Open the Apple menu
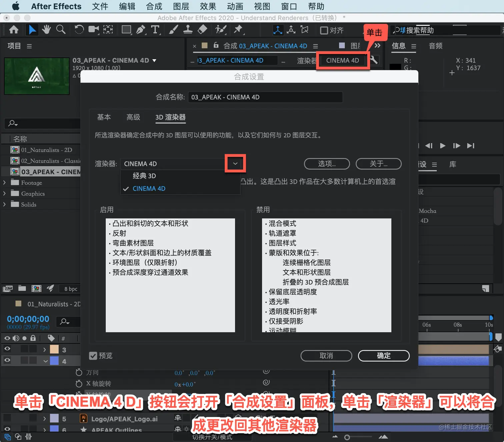The height and width of the screenshot is (442, 504). tap(16, 6)
